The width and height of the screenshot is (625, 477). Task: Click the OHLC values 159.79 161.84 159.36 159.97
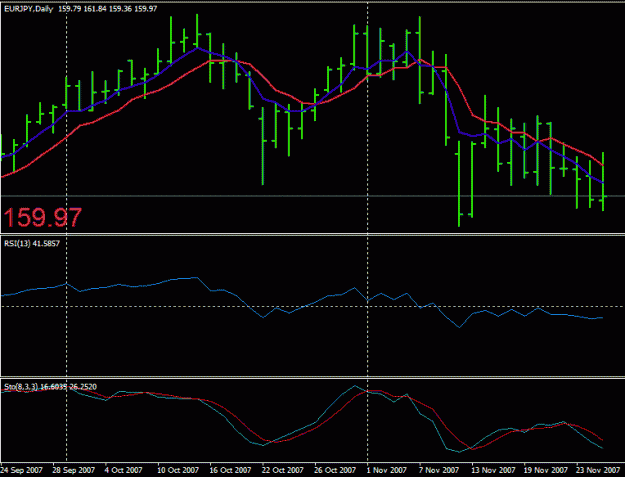click(x=108, y=9)
